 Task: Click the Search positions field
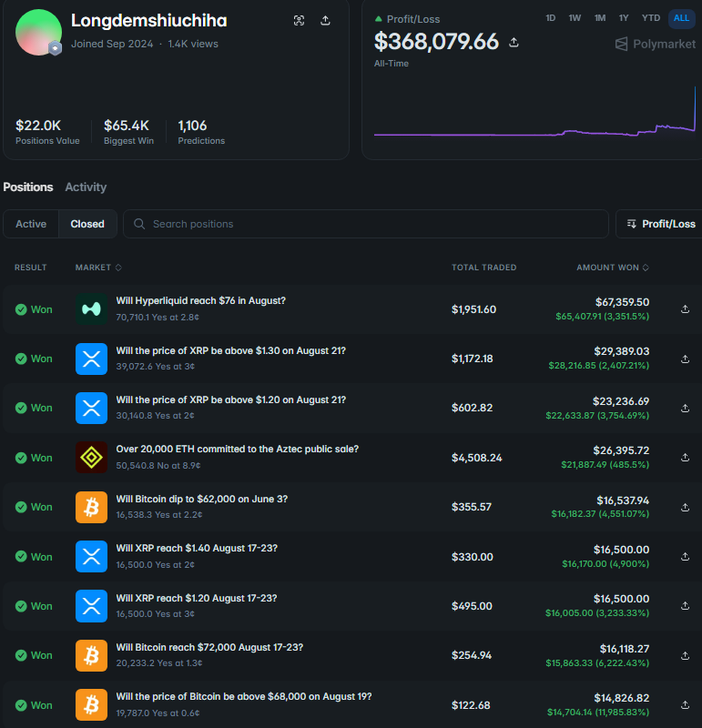click(366, 224)
